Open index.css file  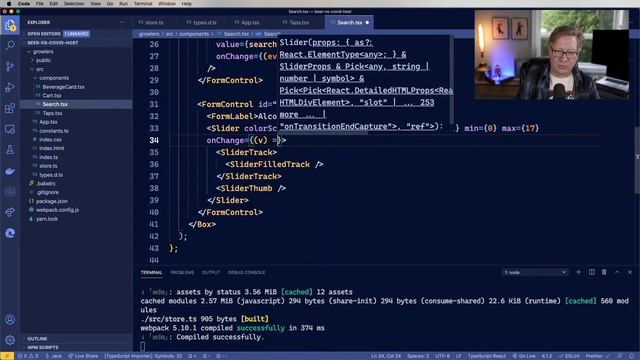coord(50,140)
